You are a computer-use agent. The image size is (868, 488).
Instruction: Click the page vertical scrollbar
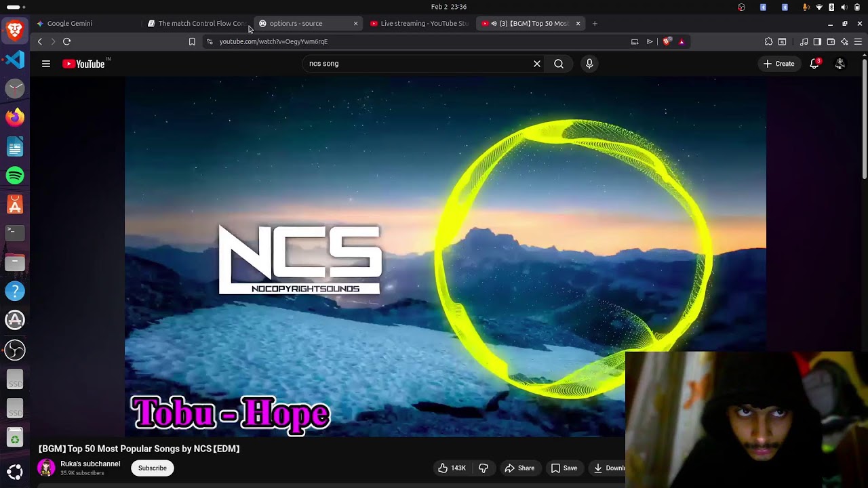864,119
